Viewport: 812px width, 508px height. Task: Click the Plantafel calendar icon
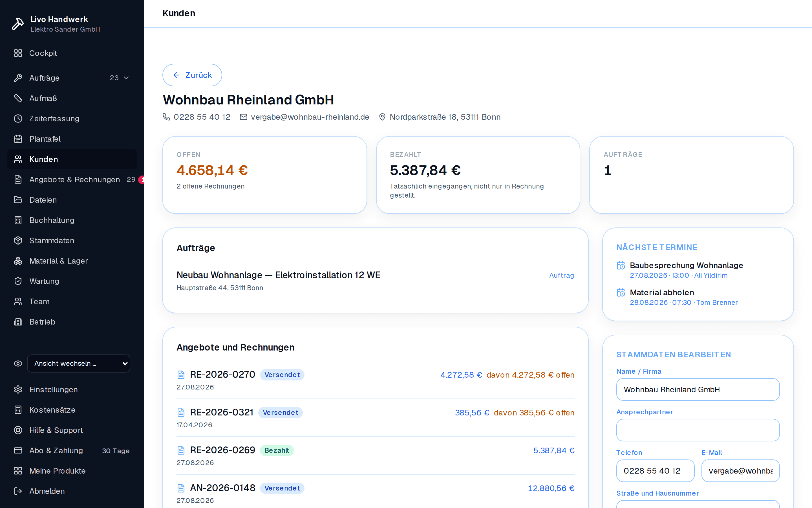(18, 139)
